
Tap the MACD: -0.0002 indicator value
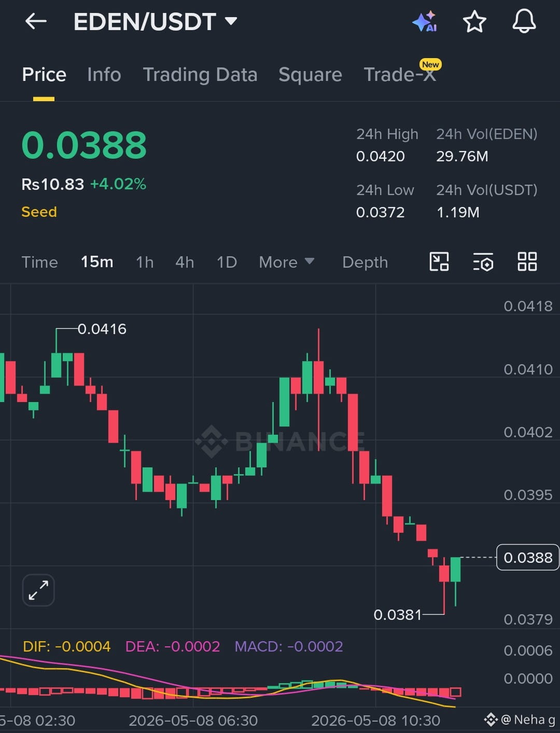(289, 646)
